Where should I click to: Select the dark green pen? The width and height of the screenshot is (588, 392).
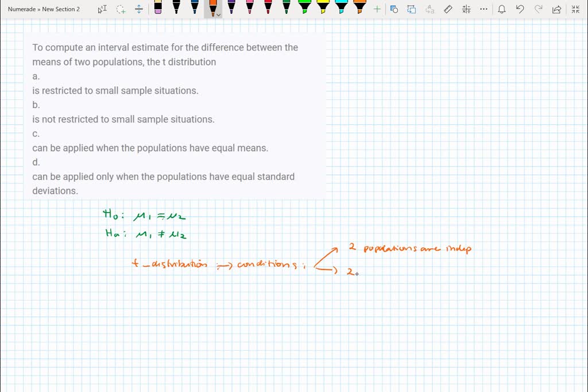pos(287,7)
